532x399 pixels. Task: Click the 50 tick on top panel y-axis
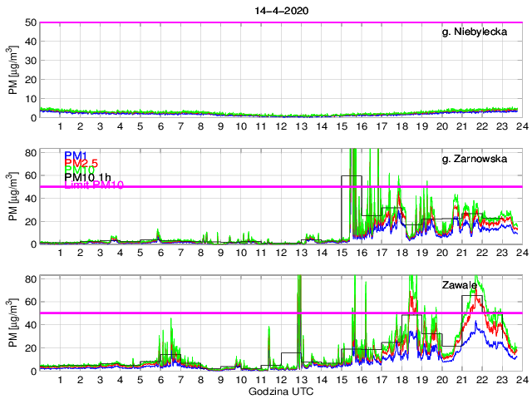coord(31,22)
